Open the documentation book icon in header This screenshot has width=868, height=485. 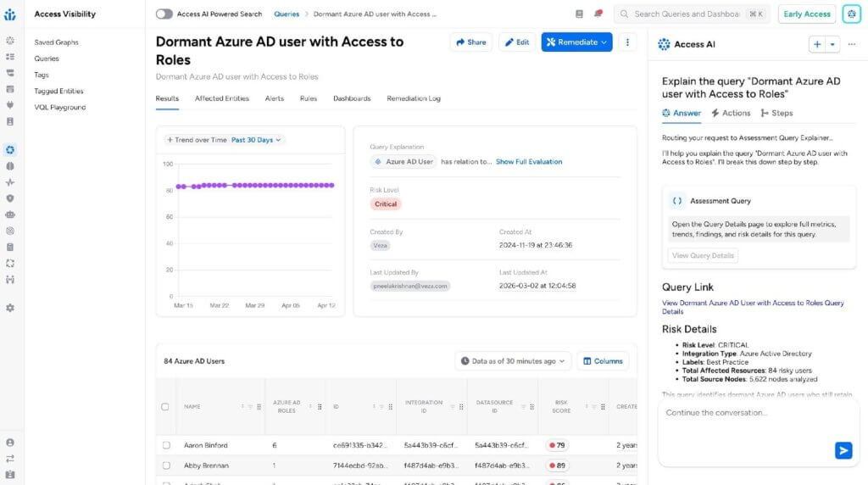tap(579, 14)
